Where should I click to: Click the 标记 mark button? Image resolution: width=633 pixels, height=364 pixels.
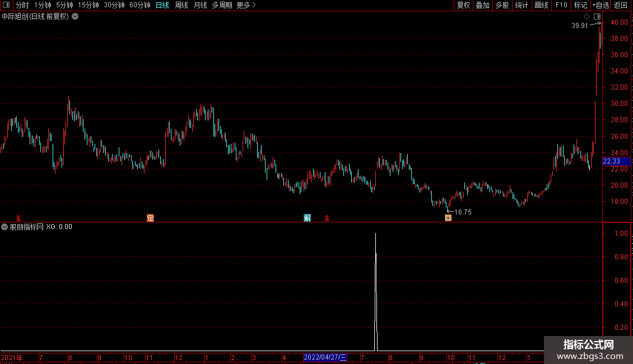tap(580, 5)
